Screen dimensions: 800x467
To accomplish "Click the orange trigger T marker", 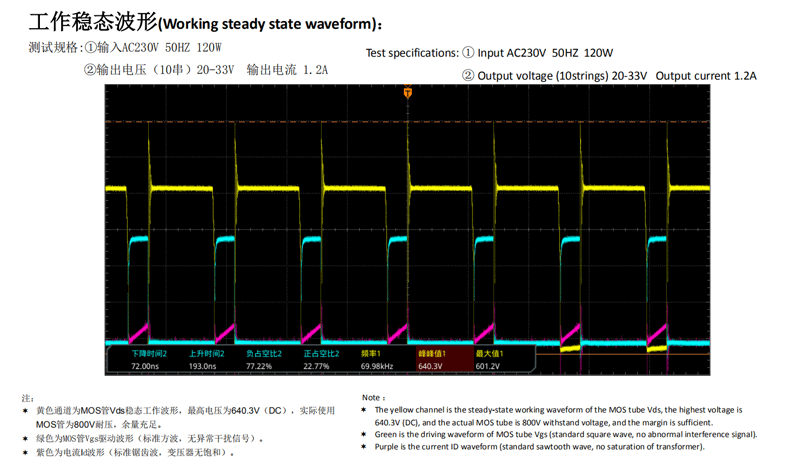I will coord(408,92).
